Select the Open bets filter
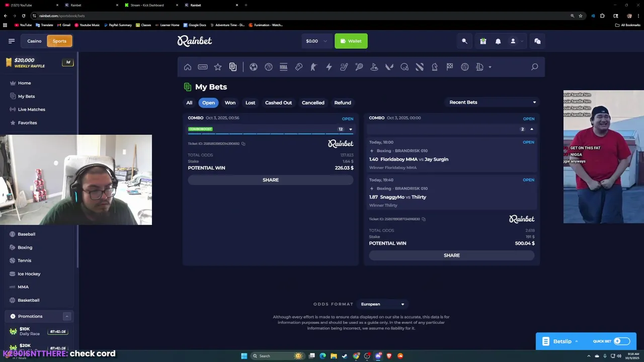The height and width of the screenshot is (362, 644). coord(208,103)
